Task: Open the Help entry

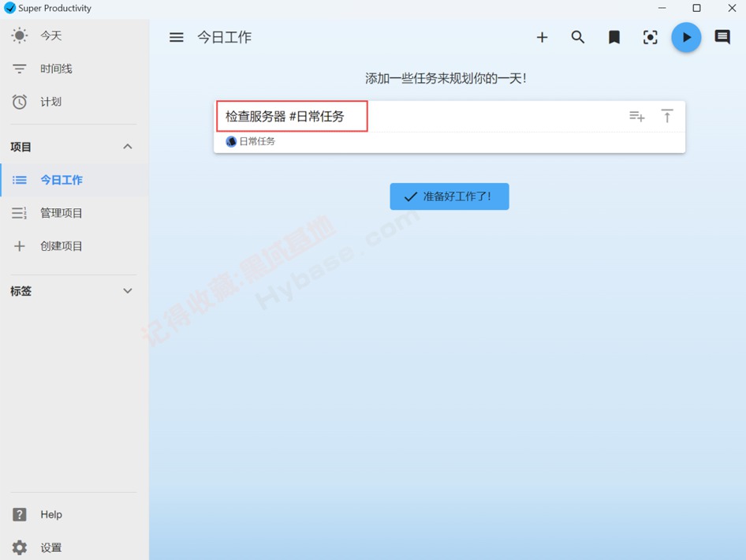Action: 74,514
